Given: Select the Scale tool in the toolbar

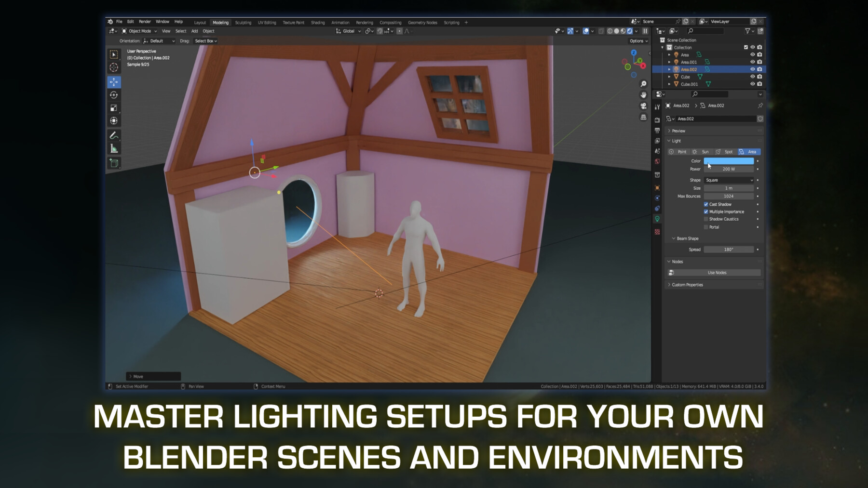Looking at the screenshot, I should [114, 107].
